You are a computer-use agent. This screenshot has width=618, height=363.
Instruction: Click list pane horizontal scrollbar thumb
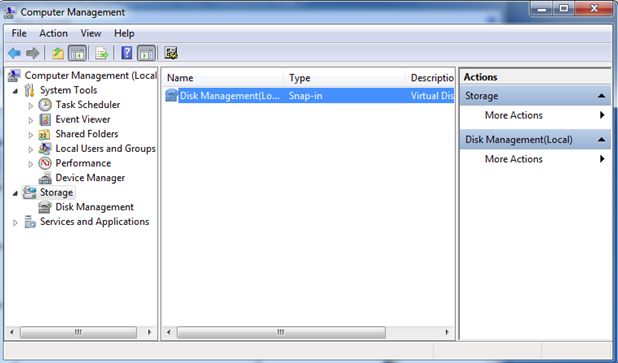pyautogui.click(x=281, y=332)
